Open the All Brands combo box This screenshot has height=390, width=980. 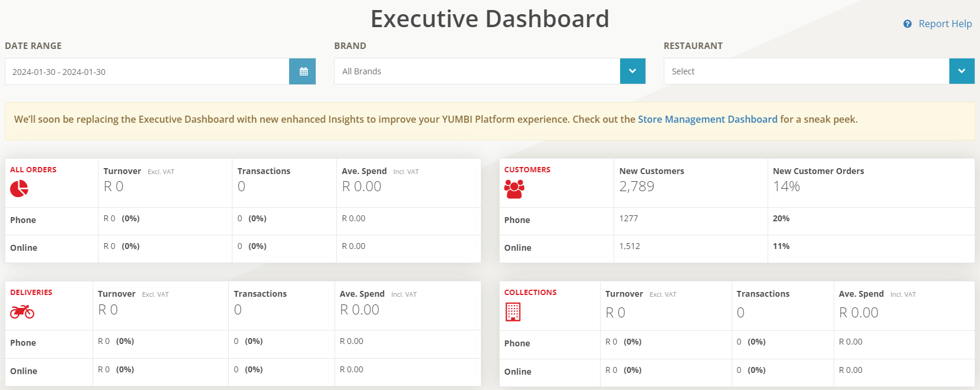tap(477, 71)
